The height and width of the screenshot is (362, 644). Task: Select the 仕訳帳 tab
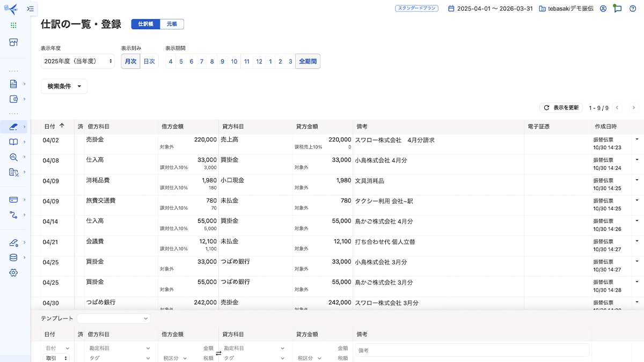coord(145,24)
